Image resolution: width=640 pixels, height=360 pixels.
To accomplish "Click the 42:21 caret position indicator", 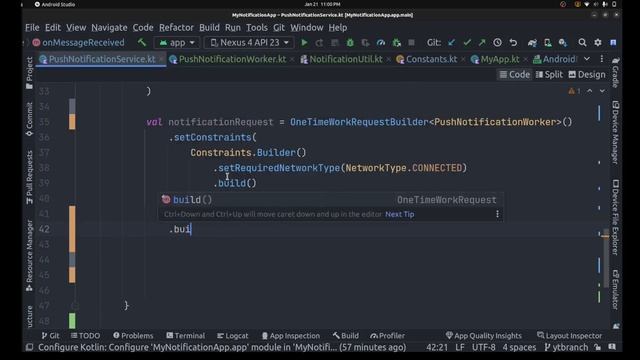I will [x=437, y=347].
